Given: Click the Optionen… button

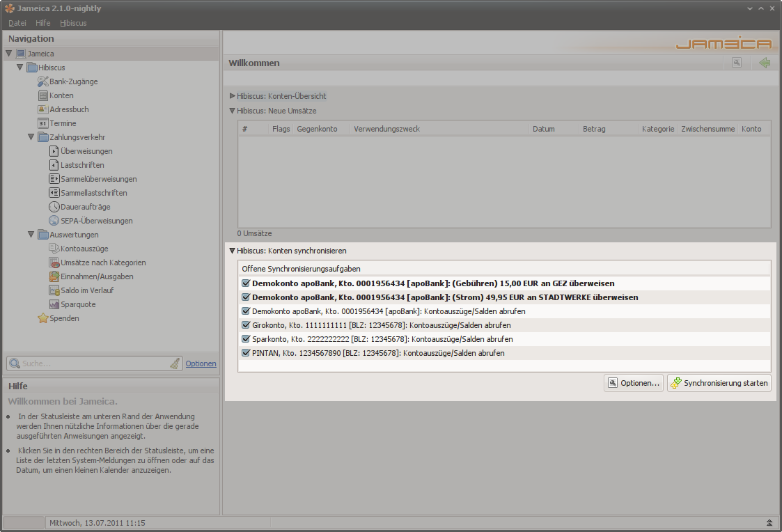Looking at the screenshot, I should click(634, 383).
